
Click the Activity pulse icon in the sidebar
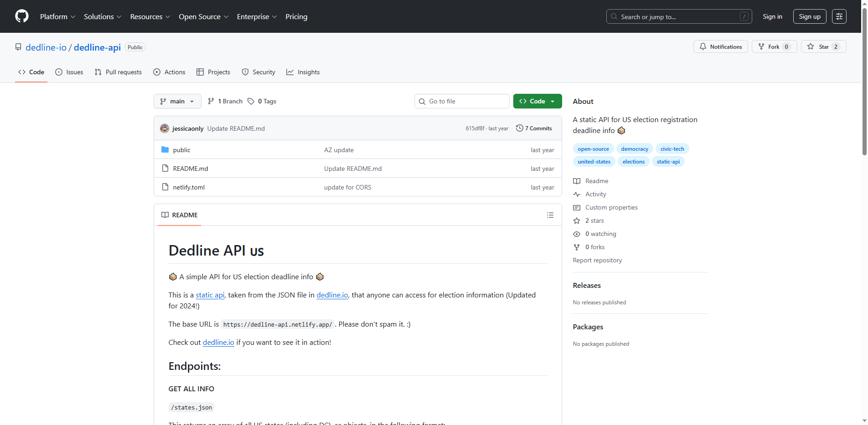coord(577,194)
